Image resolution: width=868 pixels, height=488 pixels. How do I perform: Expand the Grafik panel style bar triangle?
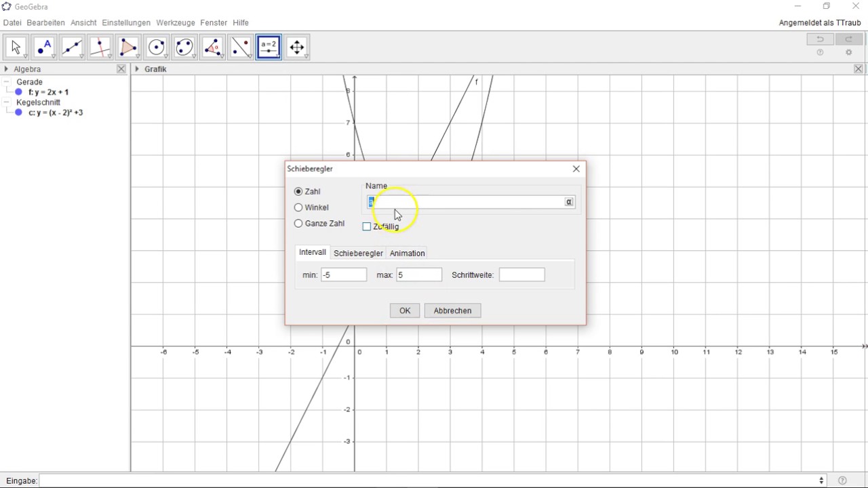[x=137, y=69]
